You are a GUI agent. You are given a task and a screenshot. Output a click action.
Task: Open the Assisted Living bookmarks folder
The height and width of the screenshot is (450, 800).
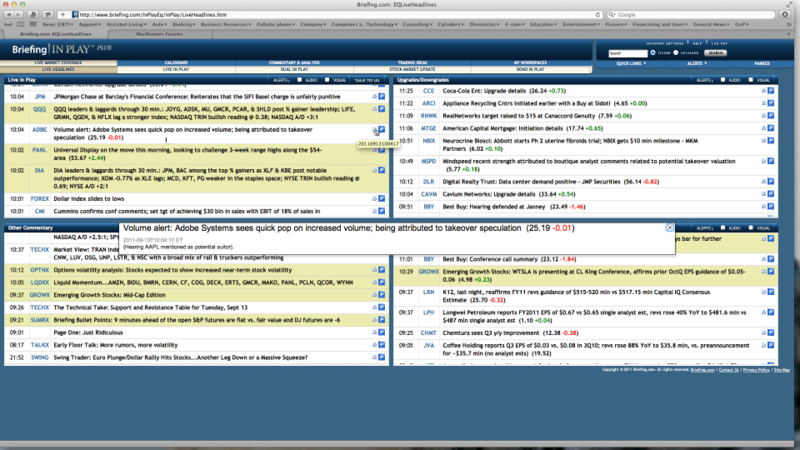click(x=127, y=24)
